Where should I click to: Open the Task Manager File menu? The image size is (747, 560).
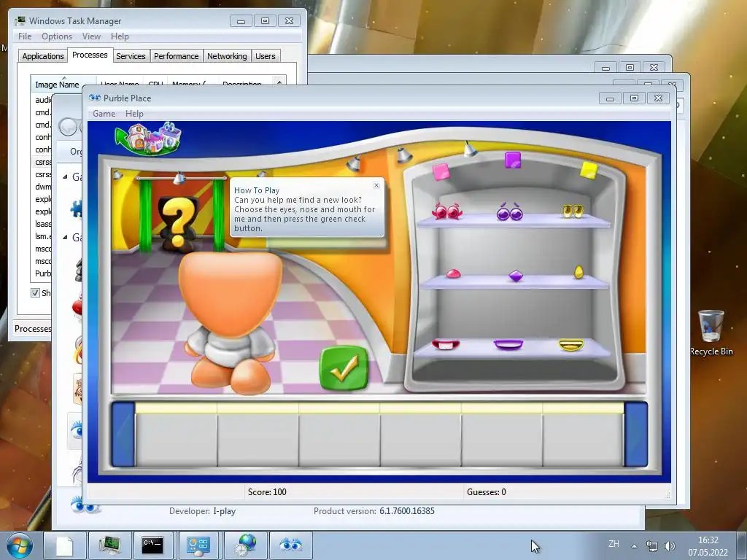coord(25,36)
